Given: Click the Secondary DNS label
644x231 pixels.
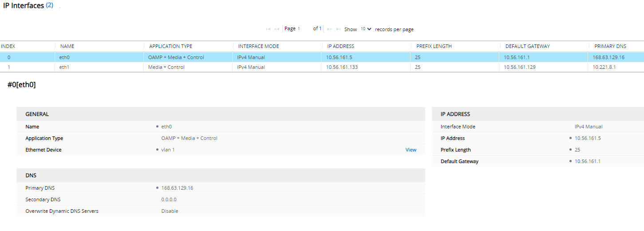Looking at the screenshot, I should (43, 199).
